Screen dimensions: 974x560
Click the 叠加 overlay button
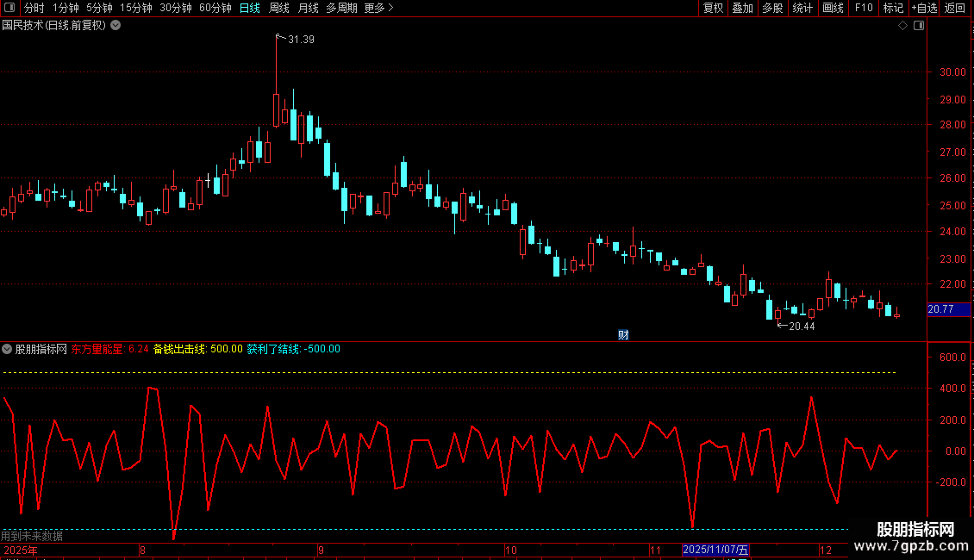point(742,8)
